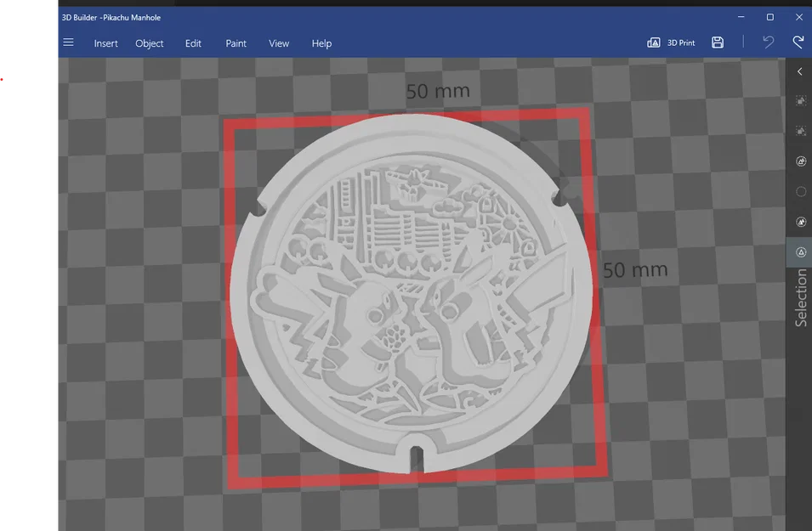The height and width of the screenshot is (531, 812).
Task: Close the 3D Builder window
Action: [x=799, y=17]
